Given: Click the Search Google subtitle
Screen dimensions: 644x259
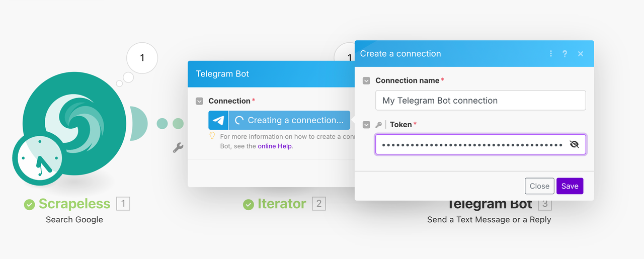Looking at the screenshot, I should pyautogui.click(x=74, y=220).
